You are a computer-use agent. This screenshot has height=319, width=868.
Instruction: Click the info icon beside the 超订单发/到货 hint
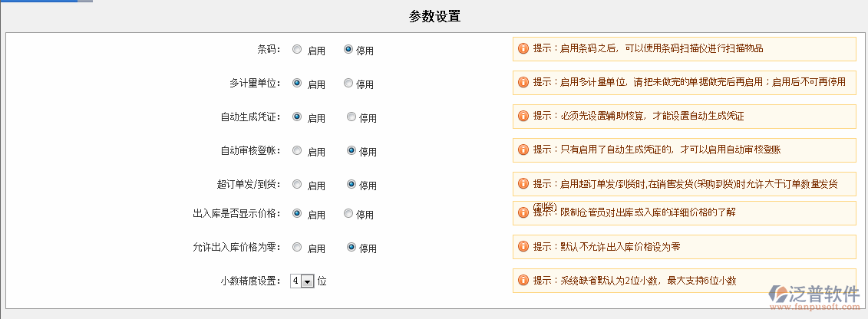point(523,184)
